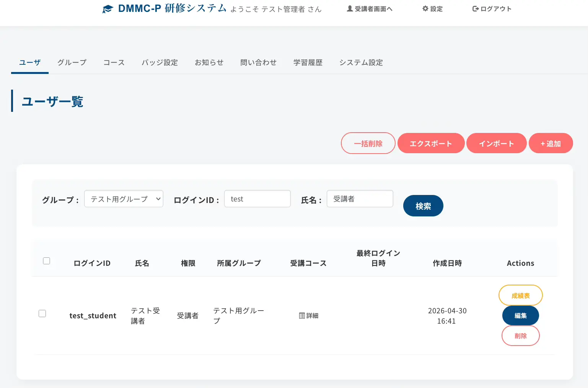Click the graduation cap logo icon
Screen dimensions: 588x388
point(108,9)
